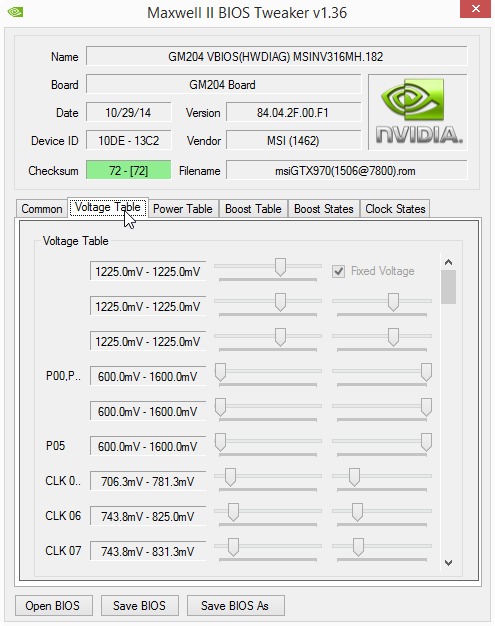Select the Voltage Table tab
495x626 pixels.
[x=108, y=207]
